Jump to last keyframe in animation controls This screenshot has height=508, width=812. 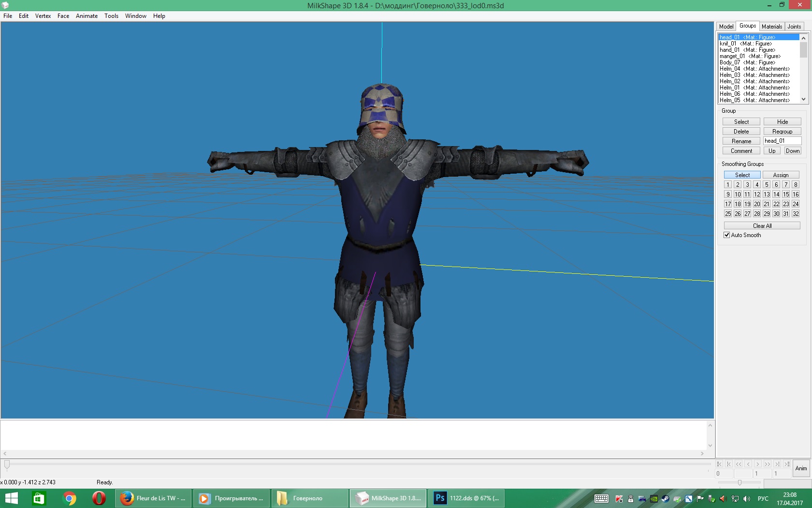787,464
